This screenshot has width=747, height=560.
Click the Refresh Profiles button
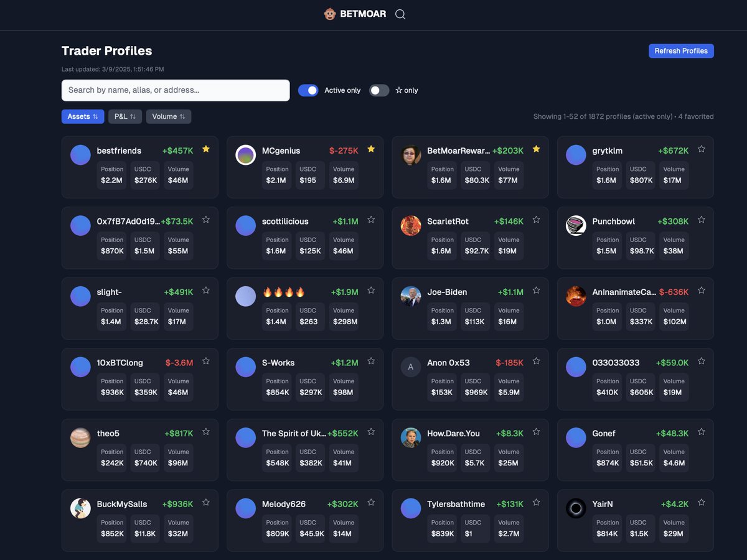pos(681,50)
